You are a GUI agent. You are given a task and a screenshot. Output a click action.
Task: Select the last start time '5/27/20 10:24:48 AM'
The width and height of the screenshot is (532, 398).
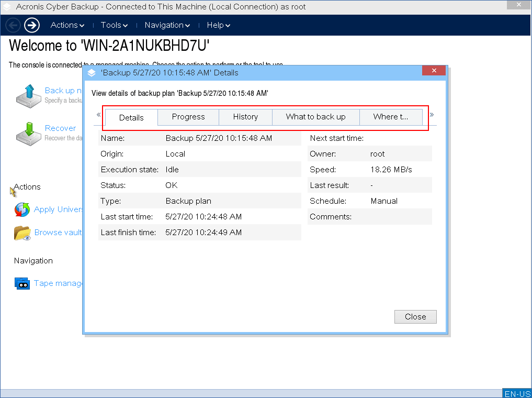coord(203,217)
